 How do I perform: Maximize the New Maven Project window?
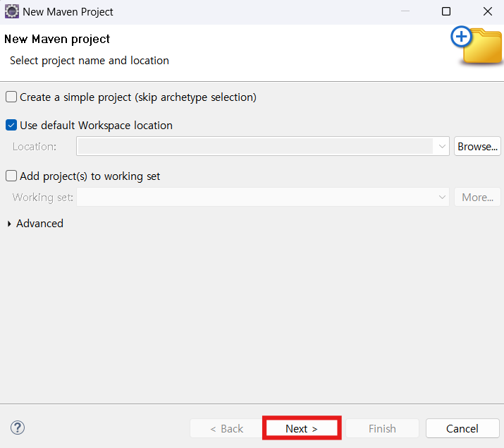[x=446, y=11]
